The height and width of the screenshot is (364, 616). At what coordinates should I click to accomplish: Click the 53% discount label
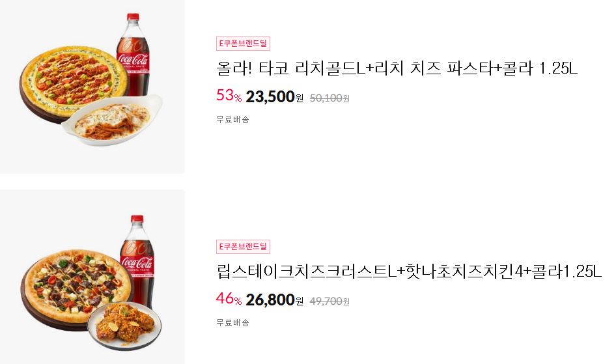[229, 96]
